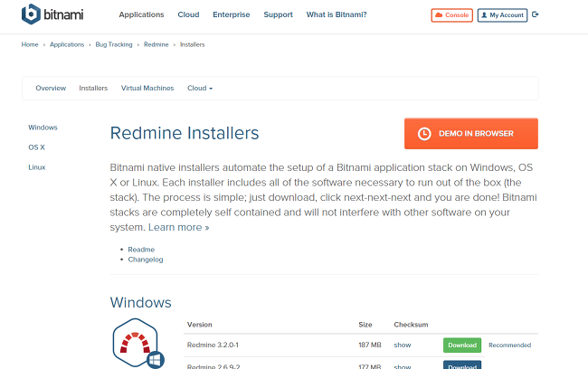
Task: Launch Demo in Browser button
Action: tap(471, 134)
